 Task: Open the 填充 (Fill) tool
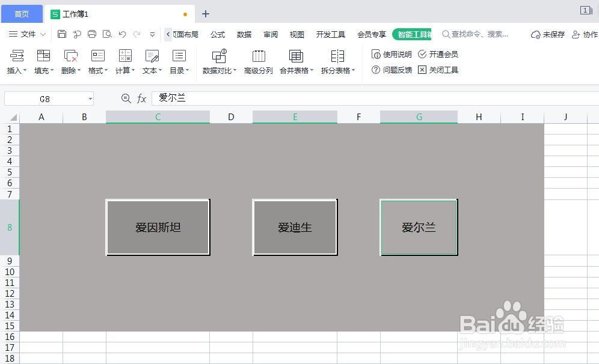coord(43,62)
